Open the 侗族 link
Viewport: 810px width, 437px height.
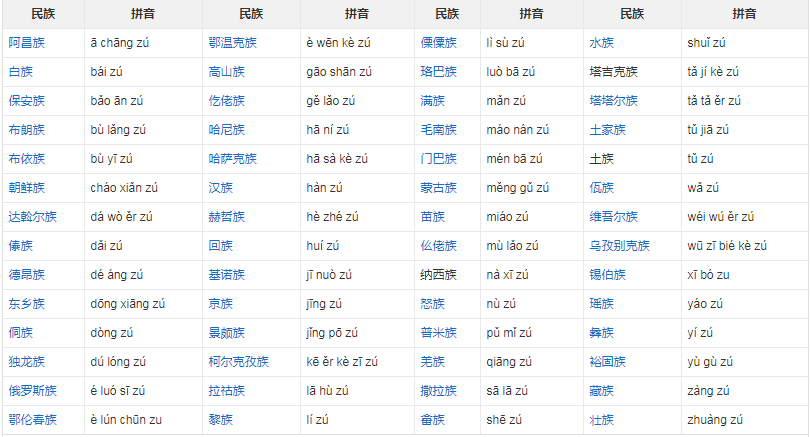click(x=21, y=333)
